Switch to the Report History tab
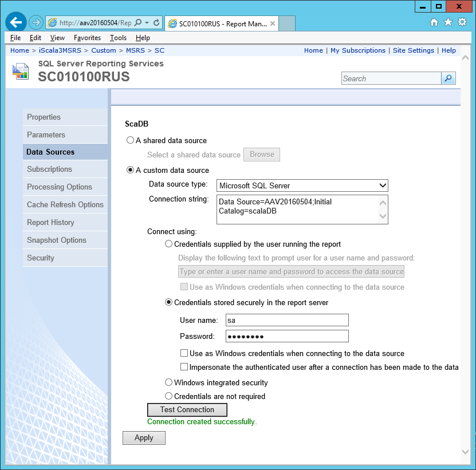476x470 pixels. 65,223
